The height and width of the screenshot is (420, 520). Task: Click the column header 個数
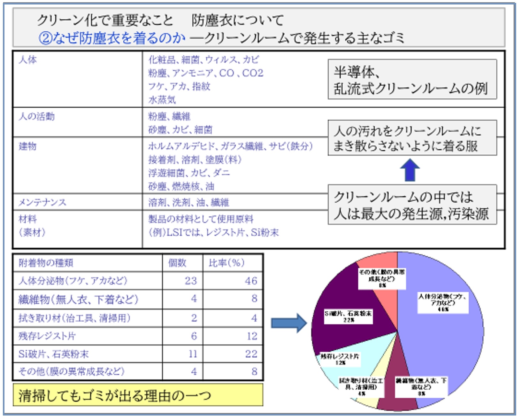click(177, 263)
